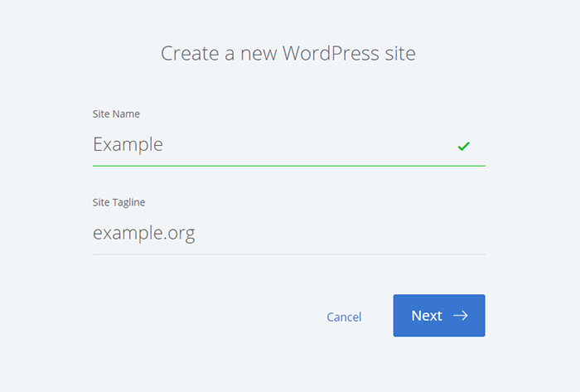Place cursor in the 'Example' text

click(x=128, y=145)
